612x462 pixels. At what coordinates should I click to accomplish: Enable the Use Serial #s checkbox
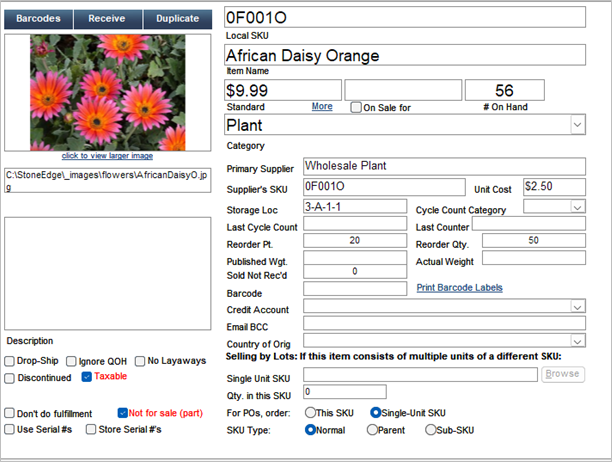(x=10, y=429)
